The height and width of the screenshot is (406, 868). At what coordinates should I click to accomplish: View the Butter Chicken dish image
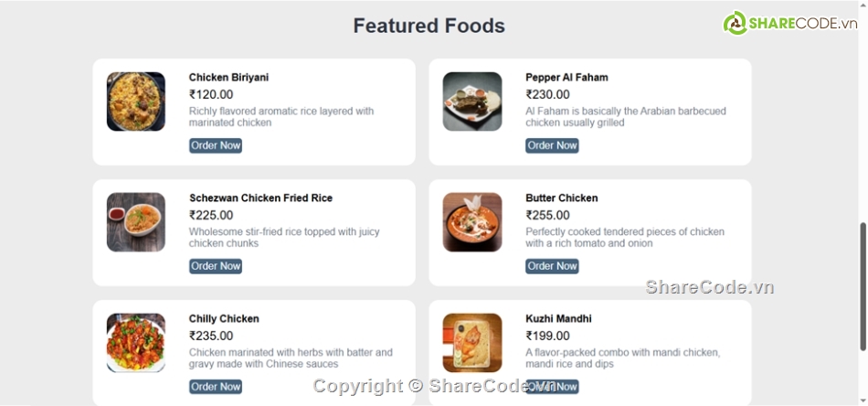pos(472,222)
